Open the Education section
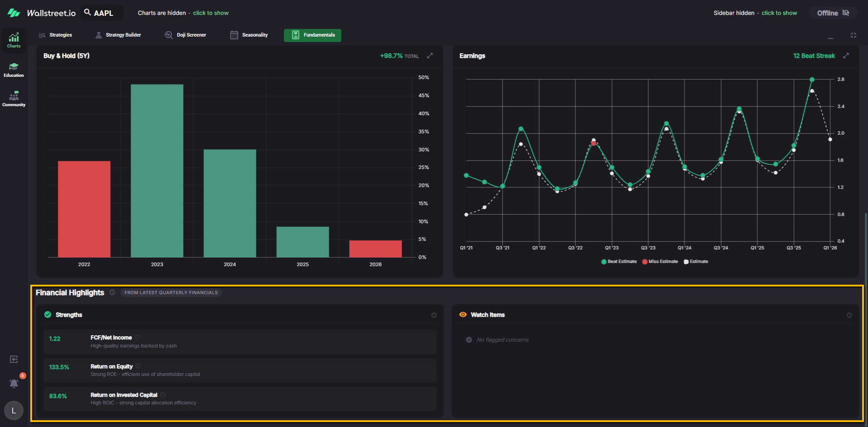 [14, 70]
